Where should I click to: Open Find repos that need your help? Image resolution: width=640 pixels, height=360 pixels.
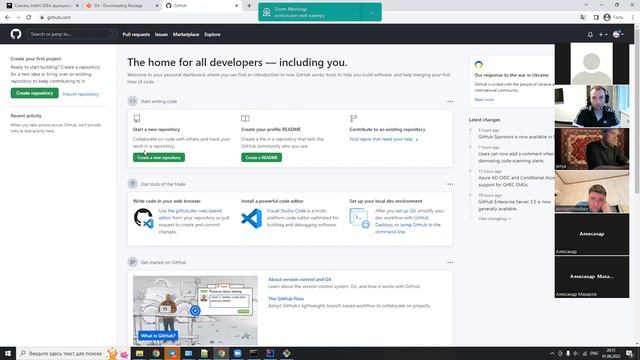pos(383,139)
